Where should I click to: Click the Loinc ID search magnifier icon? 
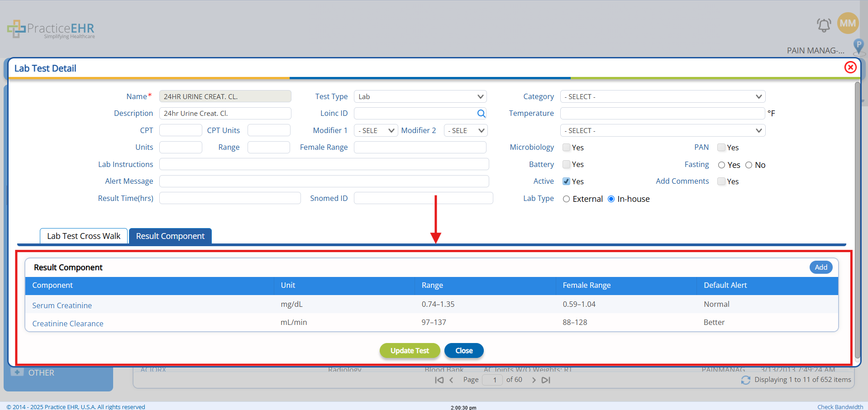tap(481, 114)
